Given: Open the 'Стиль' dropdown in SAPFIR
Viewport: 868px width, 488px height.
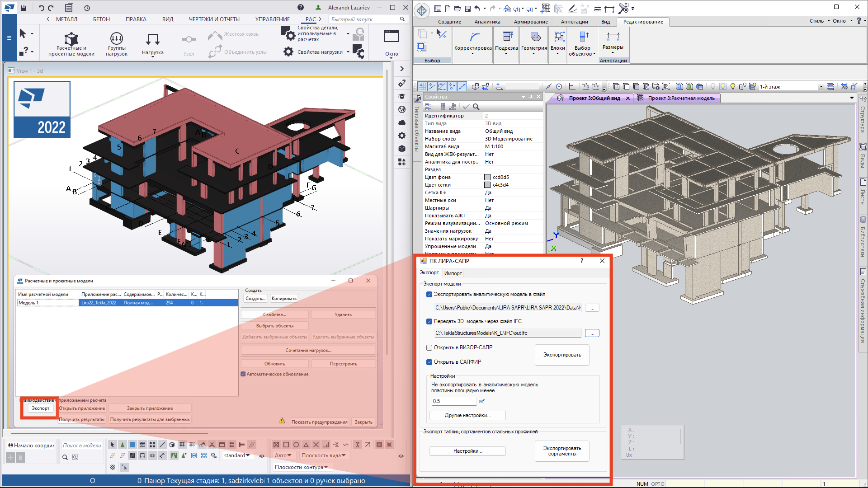Looking at the screenshot, I should 820,21.
